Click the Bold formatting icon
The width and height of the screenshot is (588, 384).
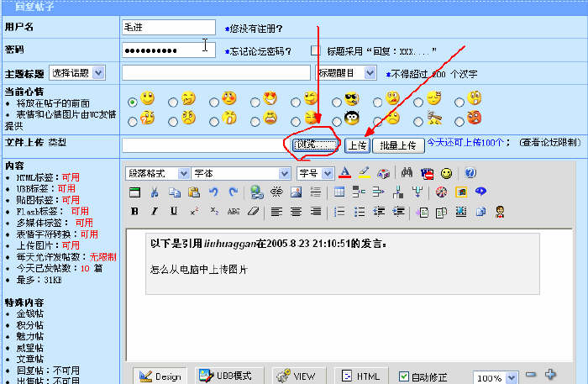click(x=134, y=212)
